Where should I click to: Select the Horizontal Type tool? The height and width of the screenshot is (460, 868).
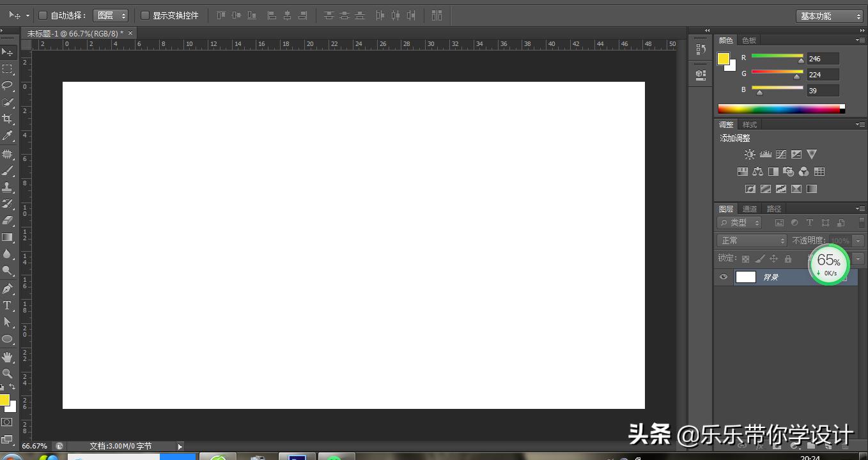pos(8,305)
